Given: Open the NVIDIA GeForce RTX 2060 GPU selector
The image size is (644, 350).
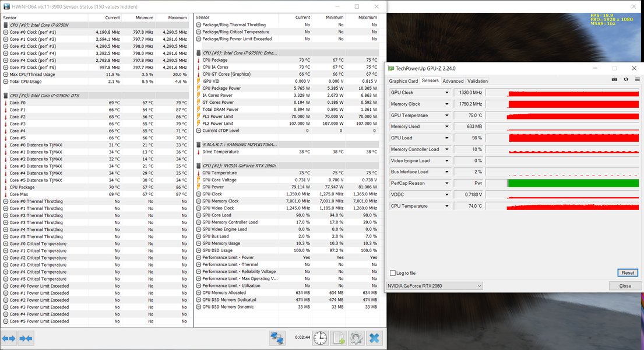Looking at the screenshot, I should [435, 286].
